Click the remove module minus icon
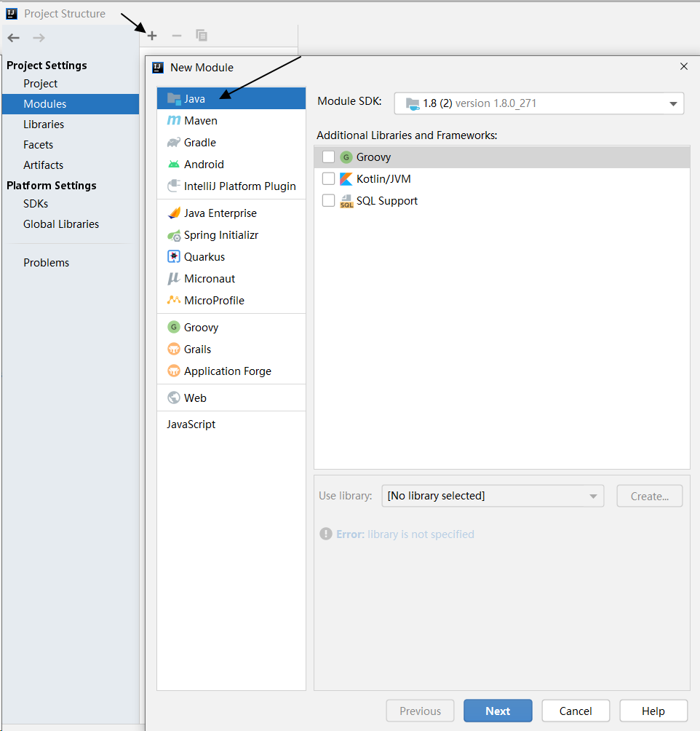The image size is (700, 731). pyautogui.click(x=177, y=36)
